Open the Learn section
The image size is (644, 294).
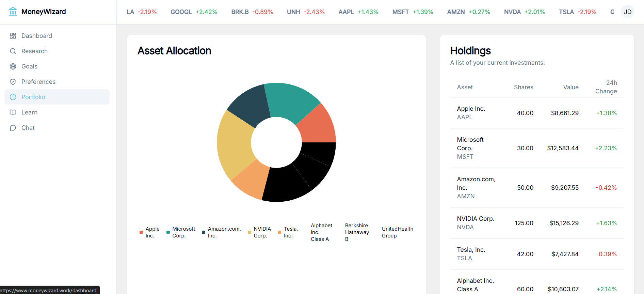(x=57, y=112)
